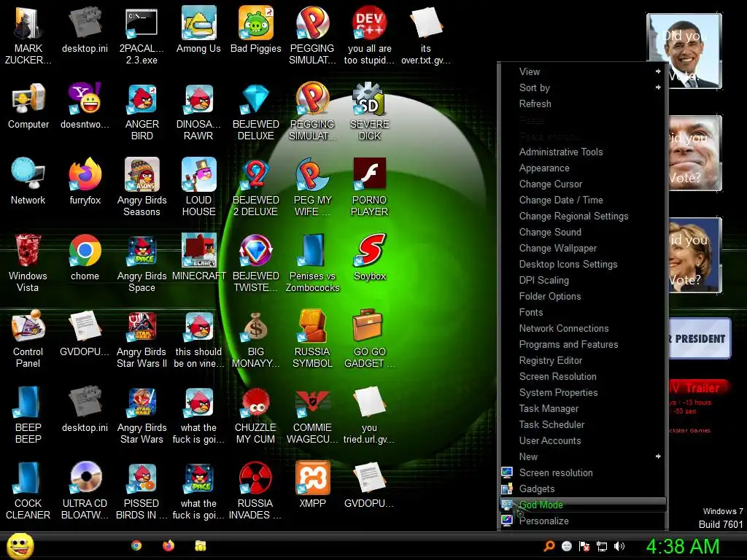Open Network Connections from the context menu

(x=583, y=328)
